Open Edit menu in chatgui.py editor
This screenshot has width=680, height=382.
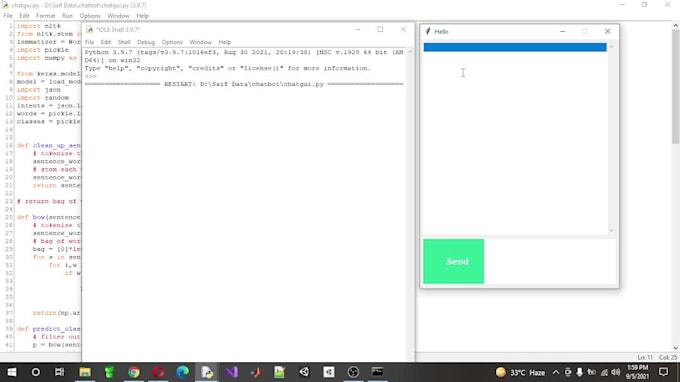click(x=24, y=16)
